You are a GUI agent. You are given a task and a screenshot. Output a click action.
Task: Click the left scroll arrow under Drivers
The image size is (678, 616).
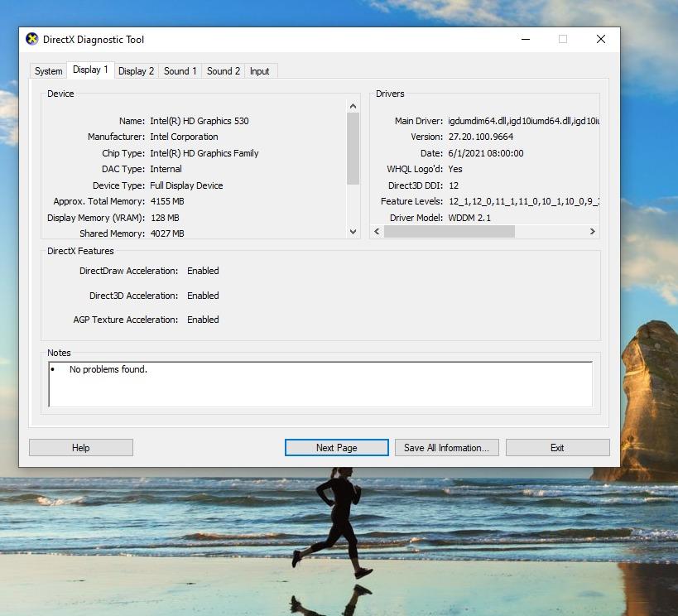click(377, 232)
